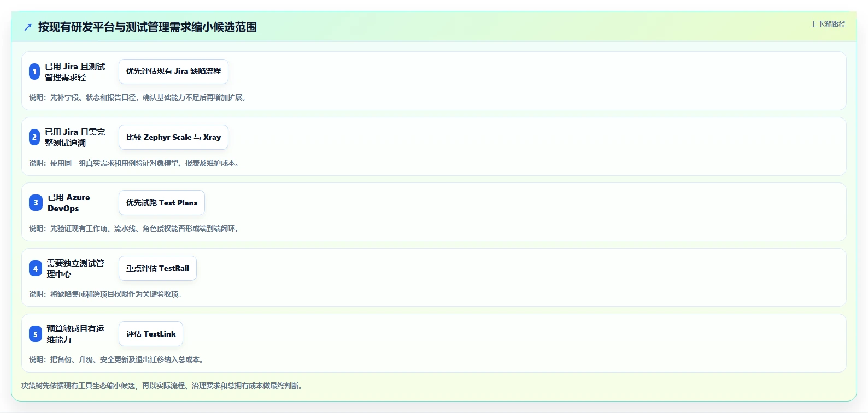Click the footer text 决策树先依据现有工具生态缩小候选
This screenshot has height=413, width=868.
point(162,386)
